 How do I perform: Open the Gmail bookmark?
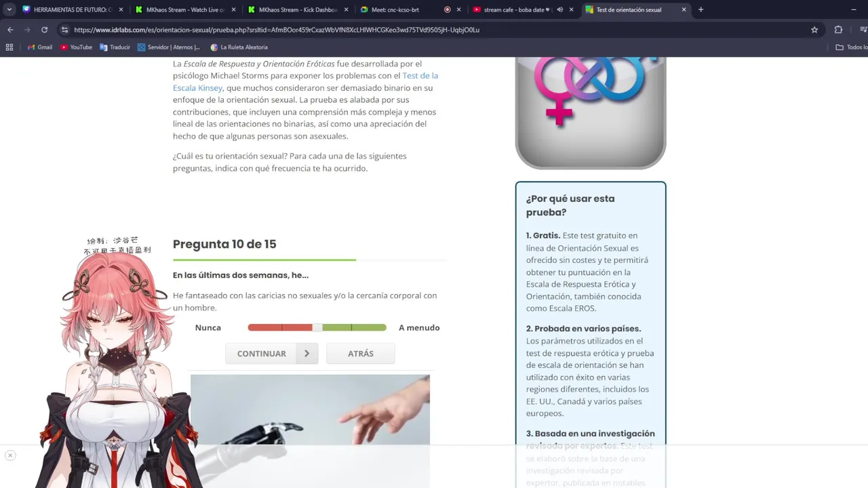click(40, 47)
